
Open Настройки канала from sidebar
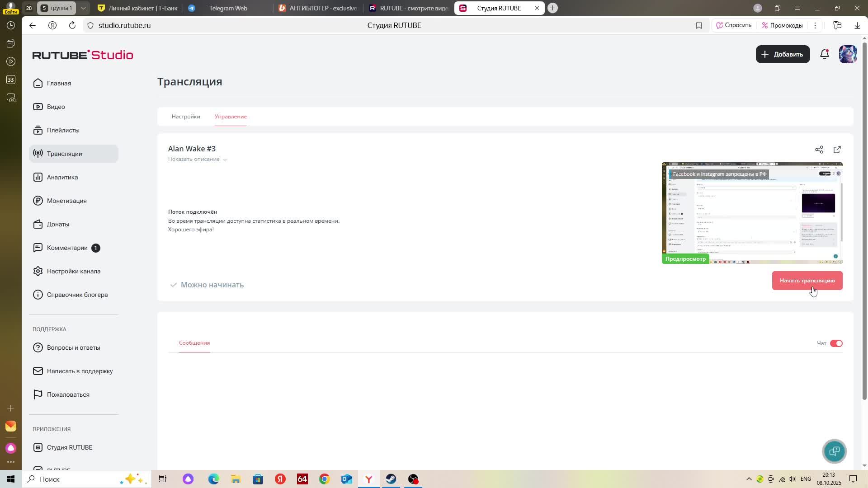click(73, 271)
